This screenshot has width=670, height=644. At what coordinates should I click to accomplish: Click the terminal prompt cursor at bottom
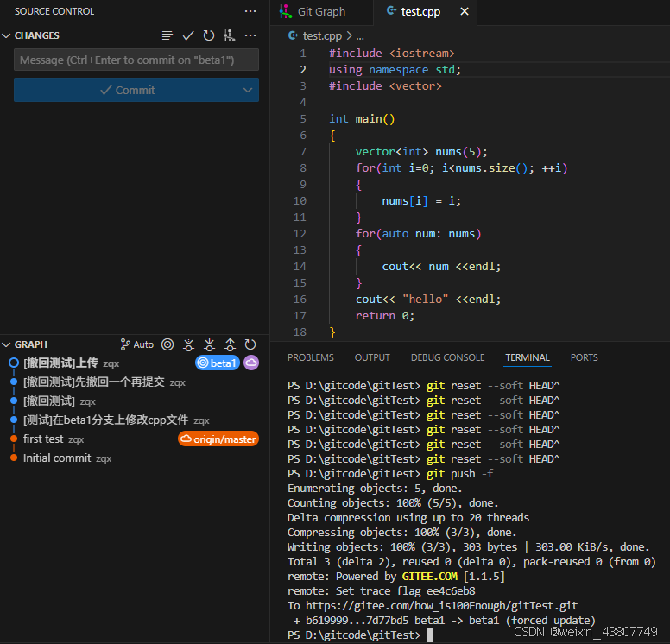click(x=430, y=635)
